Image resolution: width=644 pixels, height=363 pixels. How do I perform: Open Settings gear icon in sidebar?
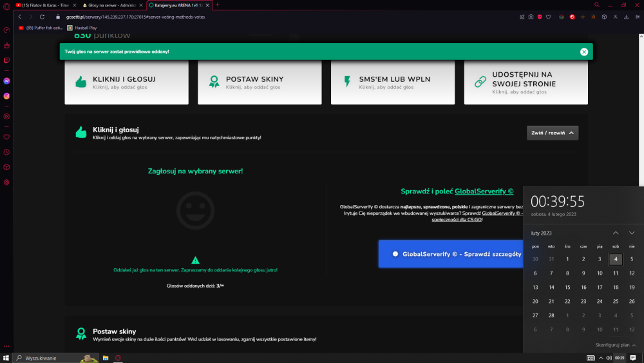click(x=6, y=182)
